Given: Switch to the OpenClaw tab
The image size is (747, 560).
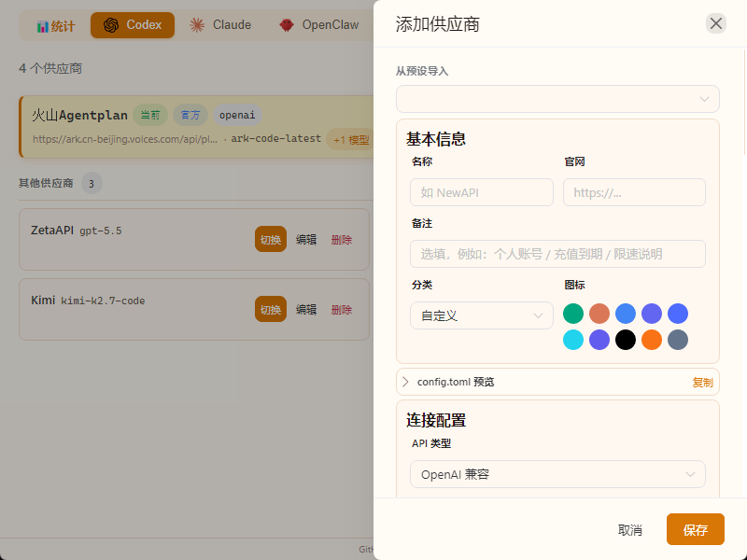Looking at the screenshot, I should tap(318, 25).
